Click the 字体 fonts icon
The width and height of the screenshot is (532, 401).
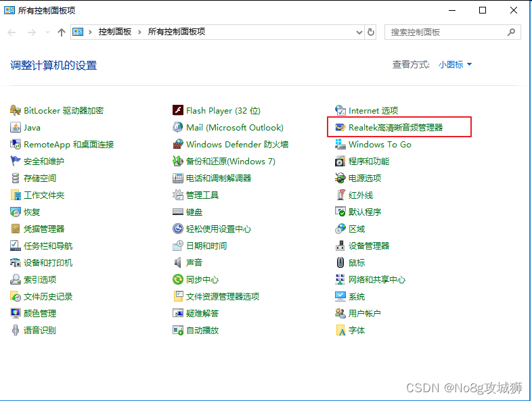pos(340,330)
